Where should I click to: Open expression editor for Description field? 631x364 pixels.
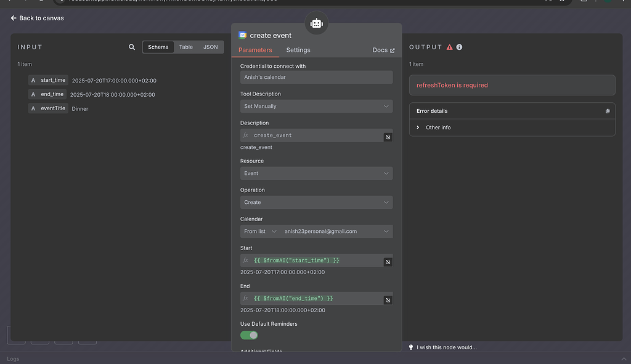point(388,137)
